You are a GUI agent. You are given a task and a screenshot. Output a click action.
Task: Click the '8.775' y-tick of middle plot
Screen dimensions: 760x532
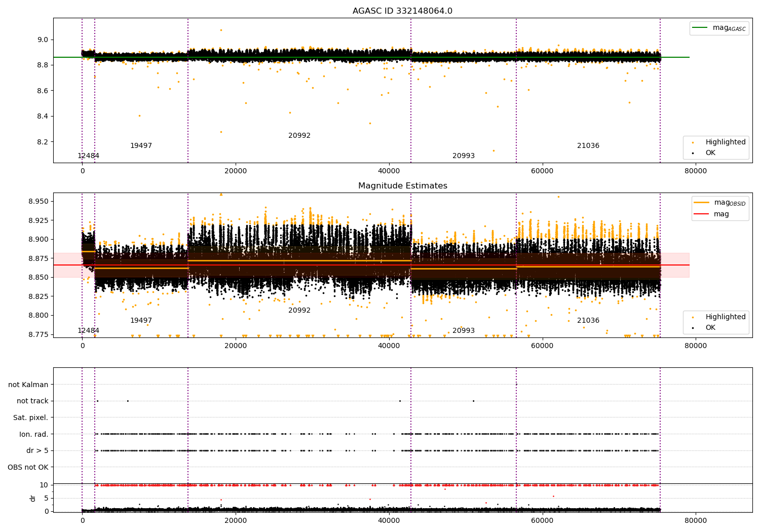click(x=38, y=334)
